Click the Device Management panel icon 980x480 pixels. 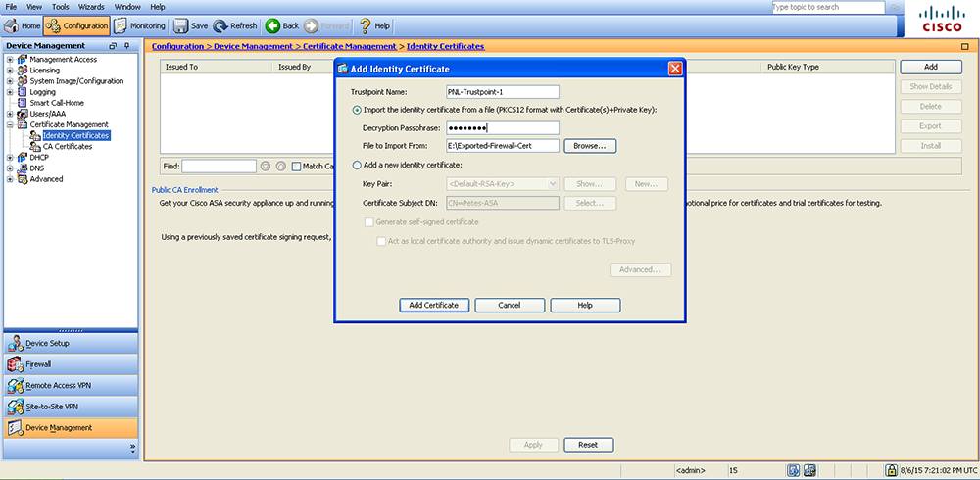click(16, 428)
